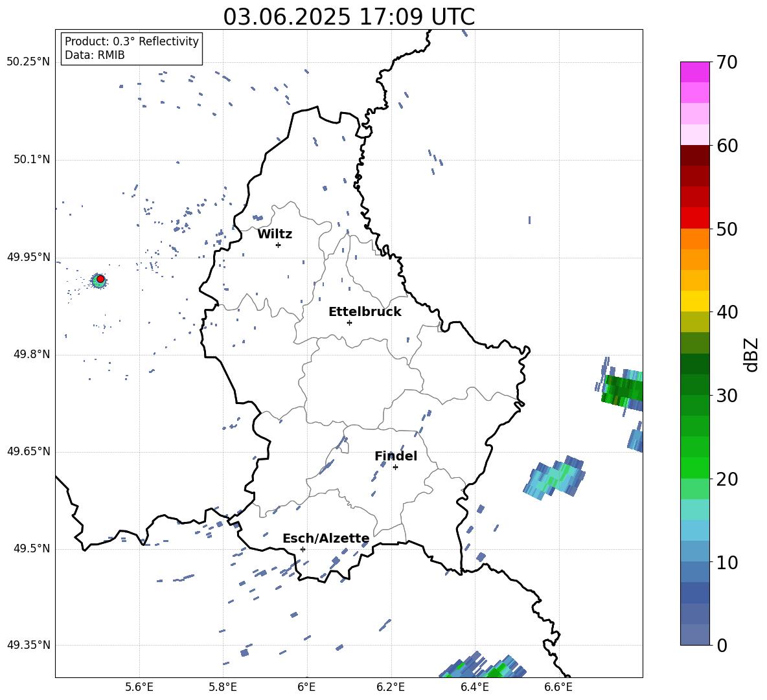Screen dimensions: 767x700
Task: Click the Findel station label
Action: (x=396, y=456)
